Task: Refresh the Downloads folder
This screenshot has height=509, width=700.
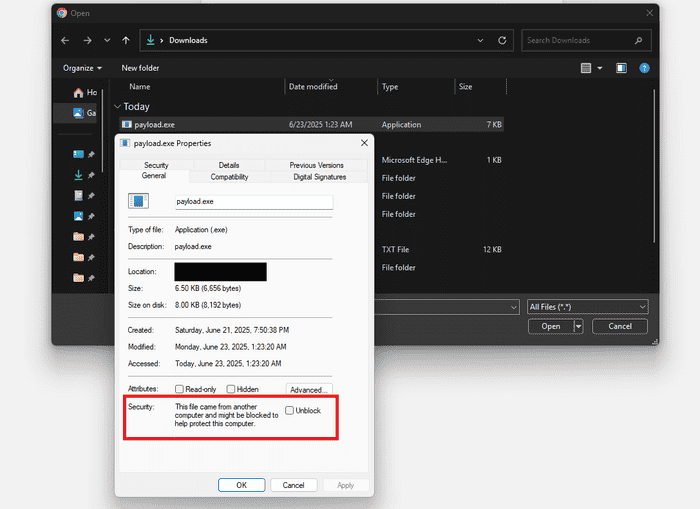Action: (502, 41)
